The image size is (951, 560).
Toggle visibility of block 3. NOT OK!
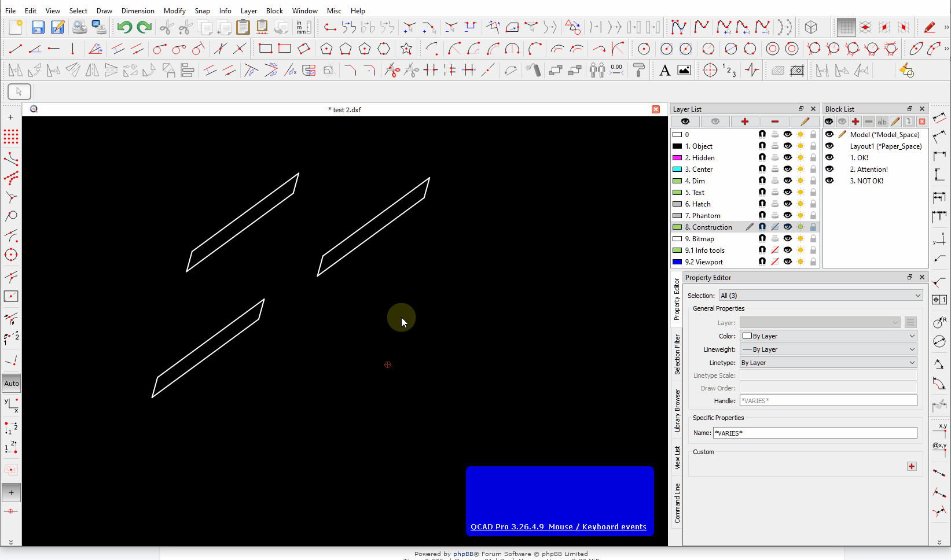pos(829,180)
